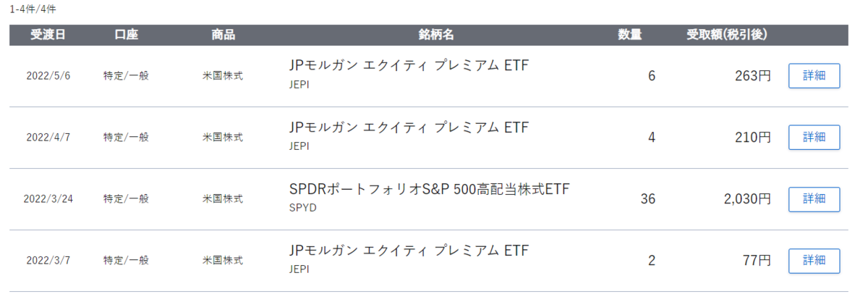The image size is (868, 302).
Task: Click the 数量 column header
Action: (630, 35)
